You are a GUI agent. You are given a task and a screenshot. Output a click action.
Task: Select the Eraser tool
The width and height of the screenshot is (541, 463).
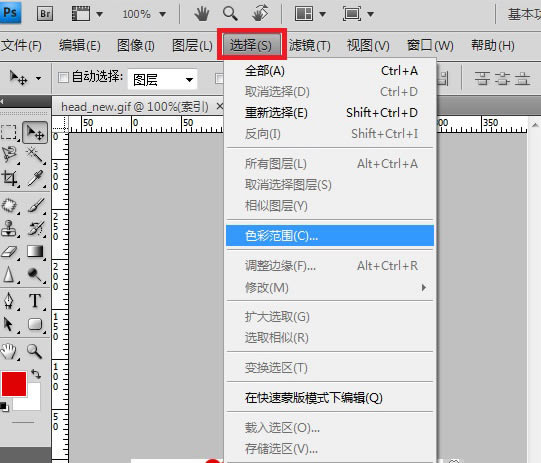(9, 252)
